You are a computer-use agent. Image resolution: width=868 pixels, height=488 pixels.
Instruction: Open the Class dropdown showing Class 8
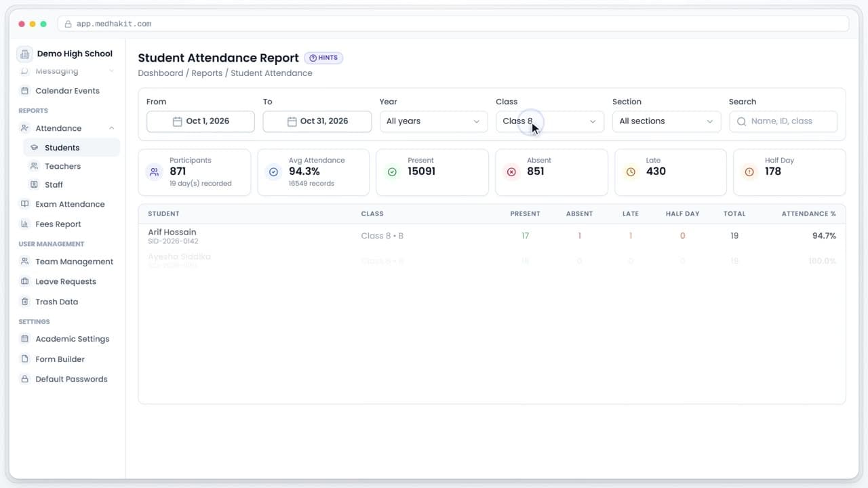coord(550,121)
